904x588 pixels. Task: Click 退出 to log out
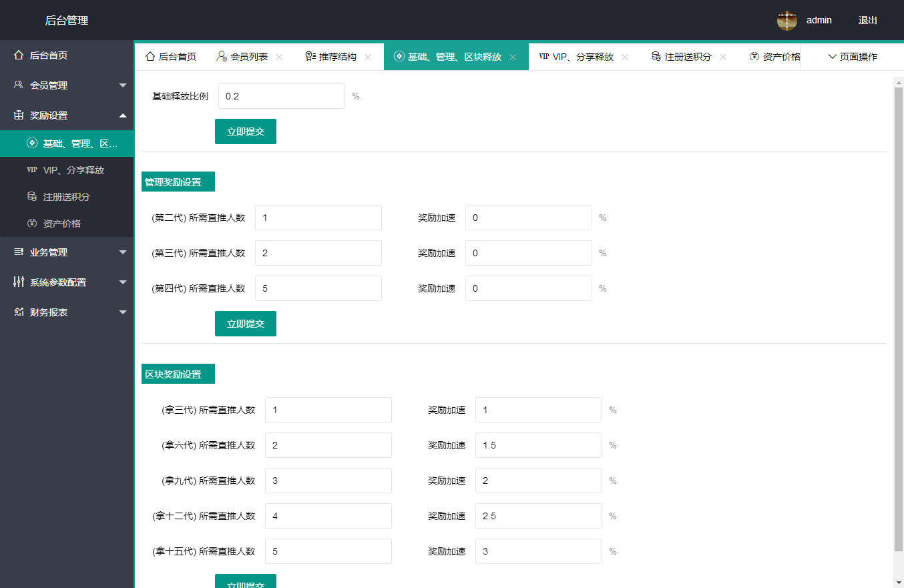click(x=867, y=21)
